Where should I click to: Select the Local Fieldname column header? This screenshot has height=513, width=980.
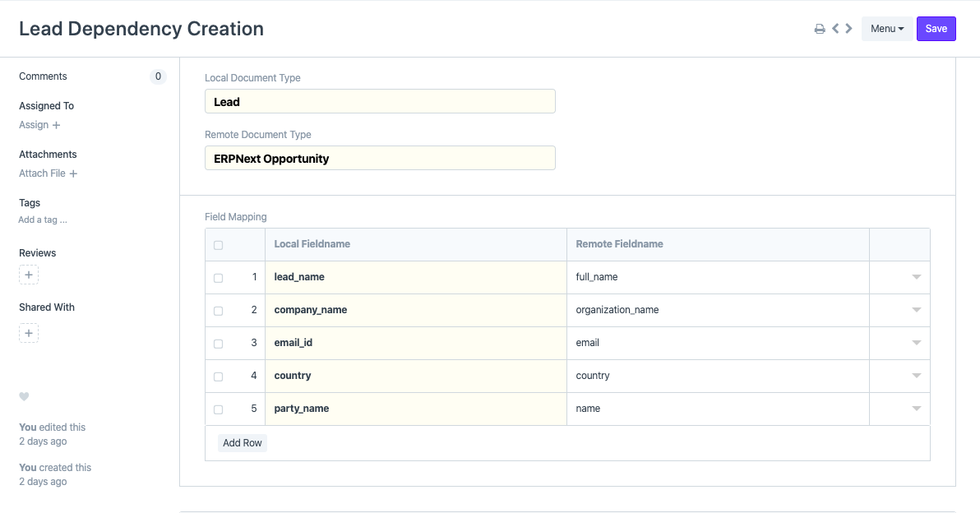tap(312, 244)
